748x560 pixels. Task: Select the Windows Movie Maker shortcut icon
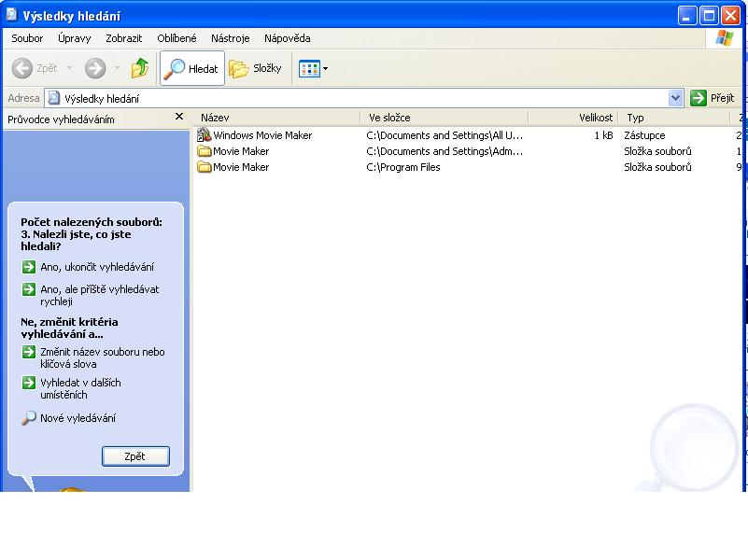[205, 135]
